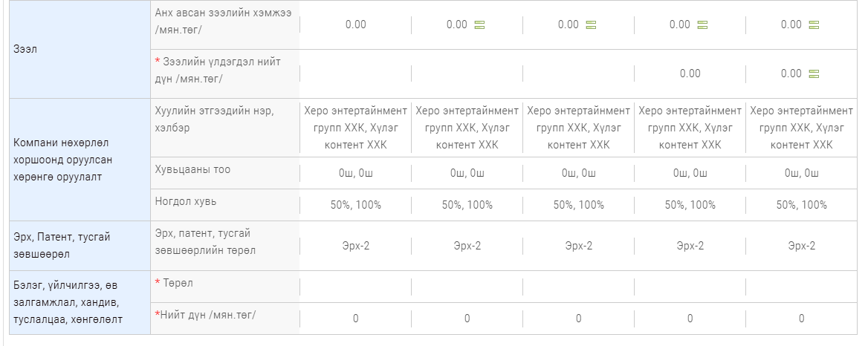868x346 pixels.
Task: Click the Бэлэг, үйлчилгээ, өв залгамжлал category cell
Action: coord(80,302)
